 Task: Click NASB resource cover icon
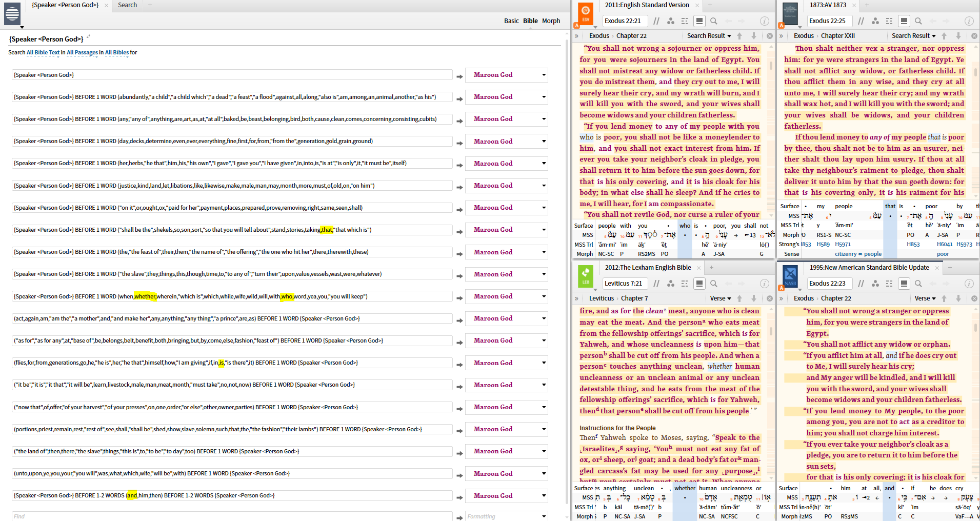[790, 276]
